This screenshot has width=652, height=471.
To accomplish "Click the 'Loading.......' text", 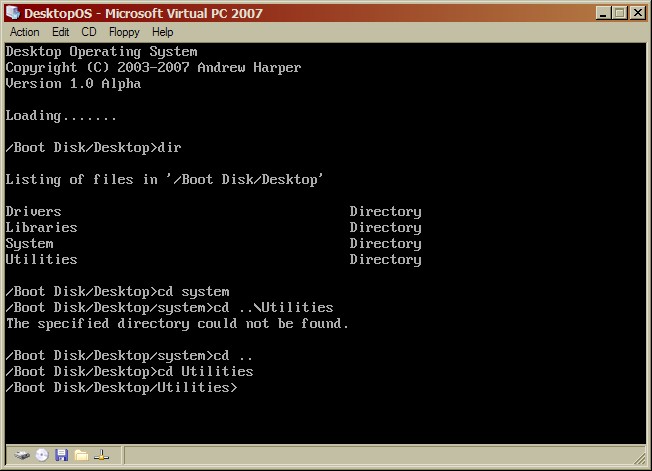I will [x=61, y=116].
